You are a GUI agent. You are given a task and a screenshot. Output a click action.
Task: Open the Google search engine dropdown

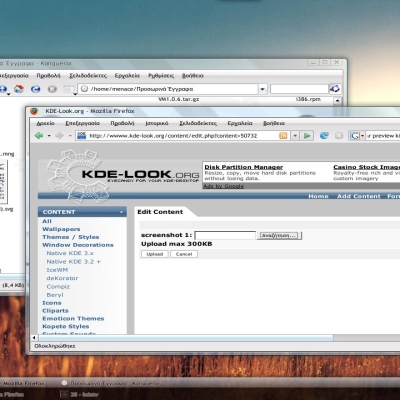[362, 136]
